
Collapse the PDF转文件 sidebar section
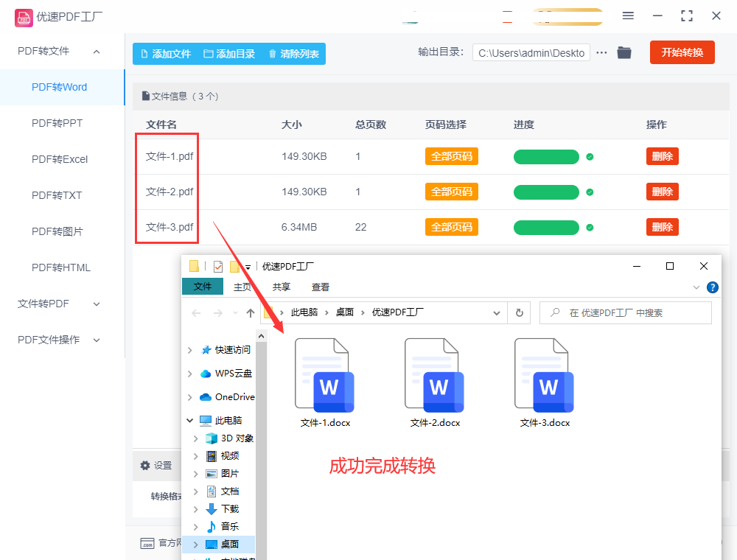(x=97, y=51)
